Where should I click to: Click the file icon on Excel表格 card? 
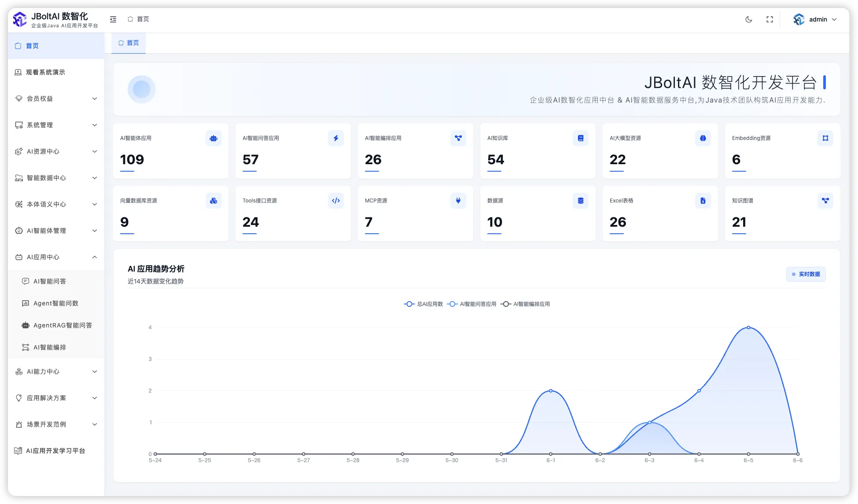point(703,201)
